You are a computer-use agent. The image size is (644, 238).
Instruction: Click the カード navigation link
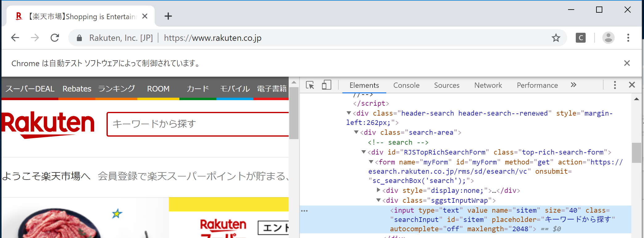click(198, 89)
